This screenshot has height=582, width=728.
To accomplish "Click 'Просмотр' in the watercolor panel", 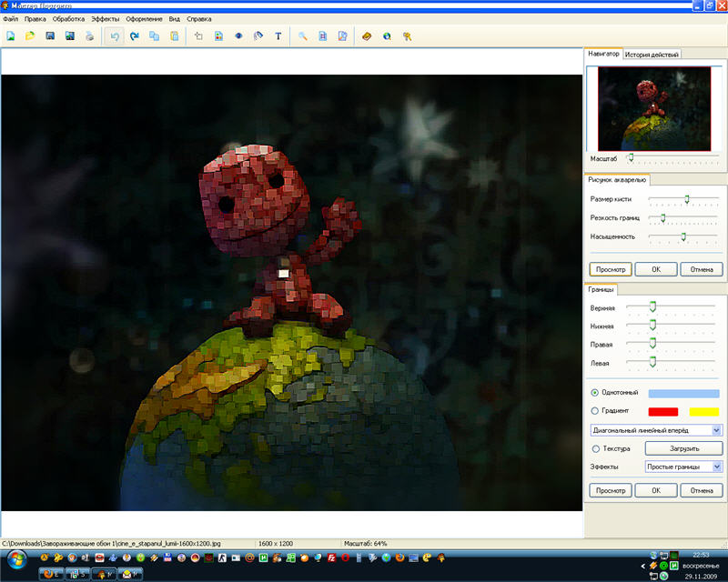I will click(x=610, y=269).
